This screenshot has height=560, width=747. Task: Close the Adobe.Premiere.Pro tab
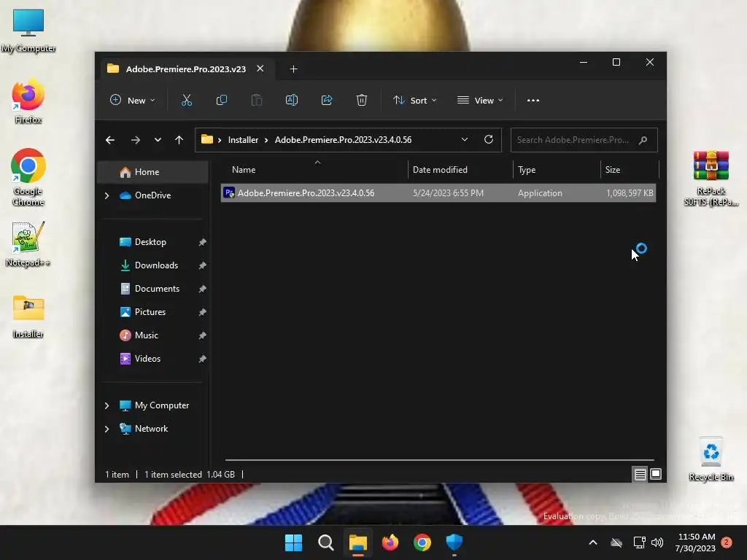(260, 69)
